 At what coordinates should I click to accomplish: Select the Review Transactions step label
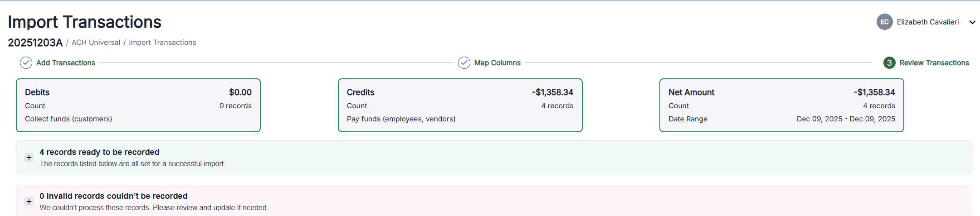coord(934,63)
